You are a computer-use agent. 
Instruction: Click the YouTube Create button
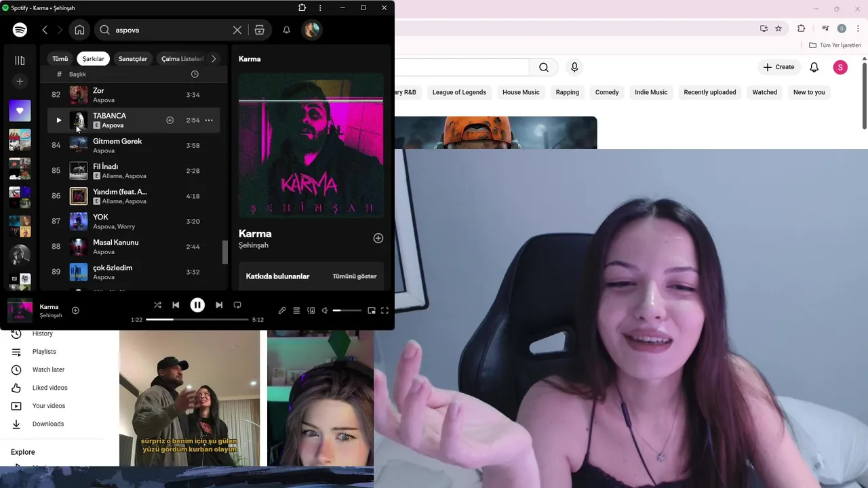[778, 67]
